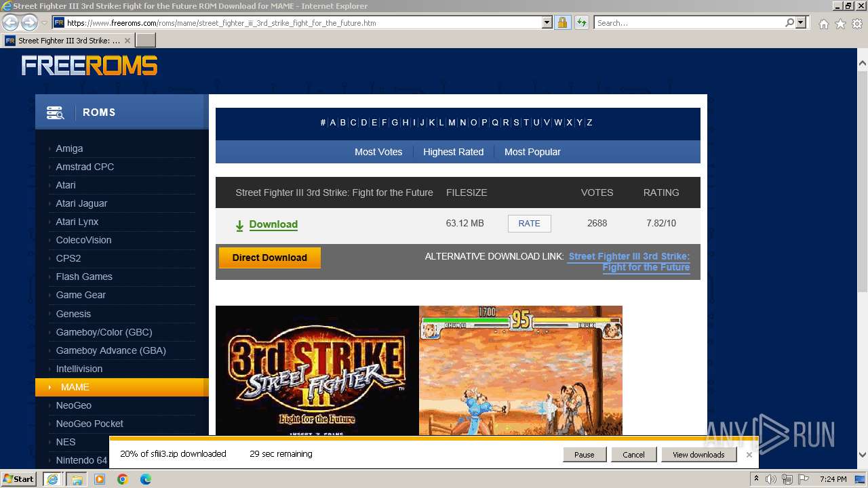Click the 3rd Strike title screenshot

[317, 370]
